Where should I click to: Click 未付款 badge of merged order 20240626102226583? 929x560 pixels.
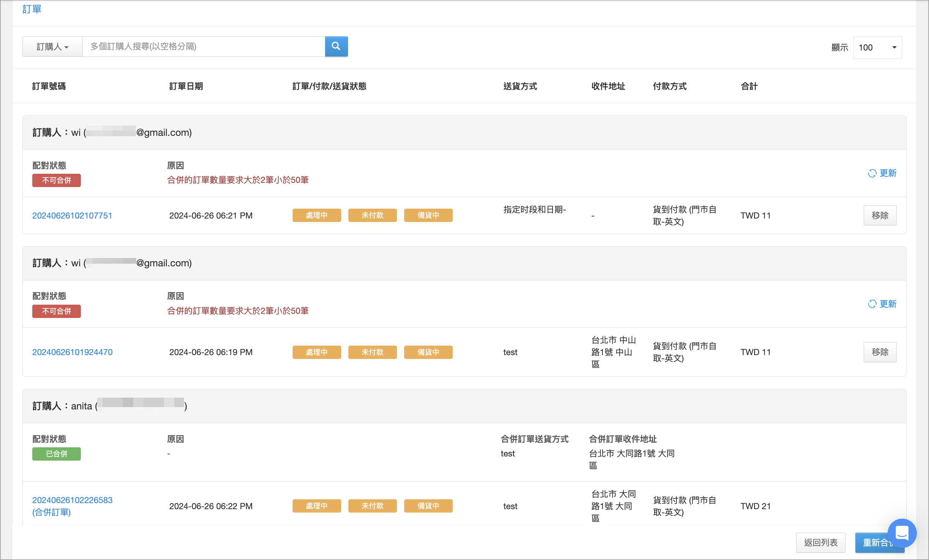[372, 506]
